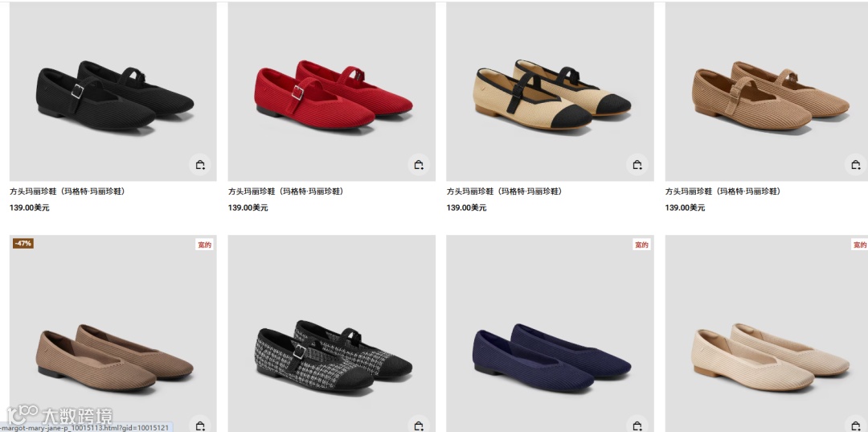This screenshot has width=868, height=432.
Task: Click the -47% discount badge
Action: click(23, 244)
